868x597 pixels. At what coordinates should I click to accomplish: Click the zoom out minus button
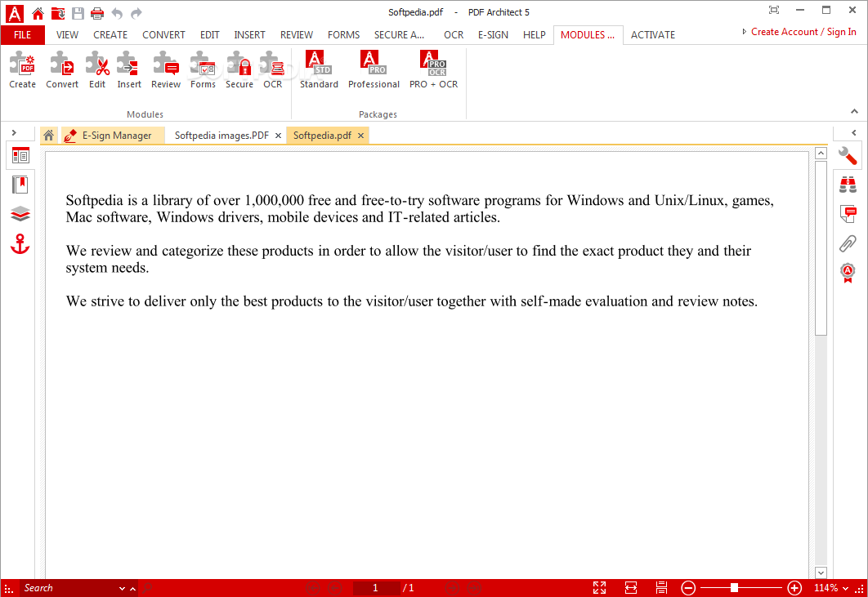point(688,588)
